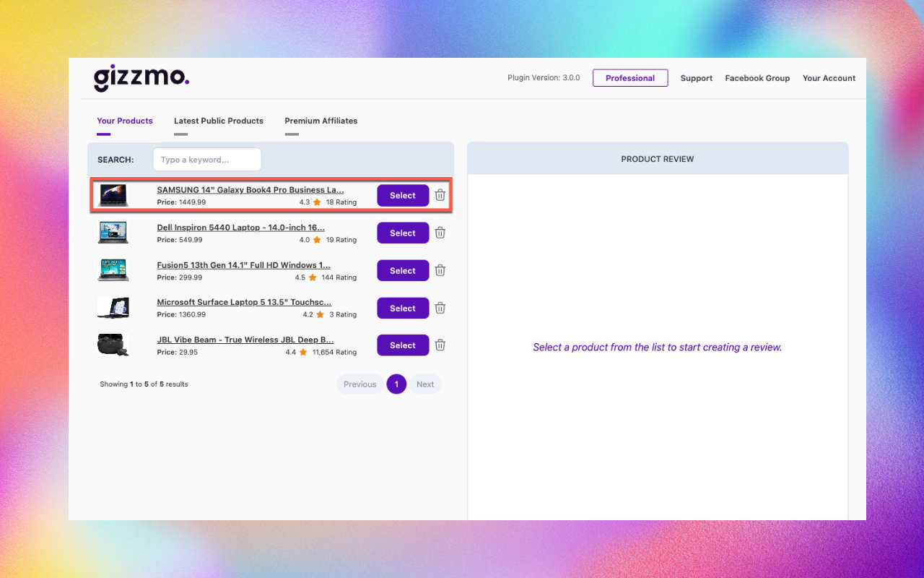This screenshot has height=578, width=924.
Task: Click the 'Showing 1 to 5 of 5 results' text
Action: pyautogui.click(x=144, y=384)
